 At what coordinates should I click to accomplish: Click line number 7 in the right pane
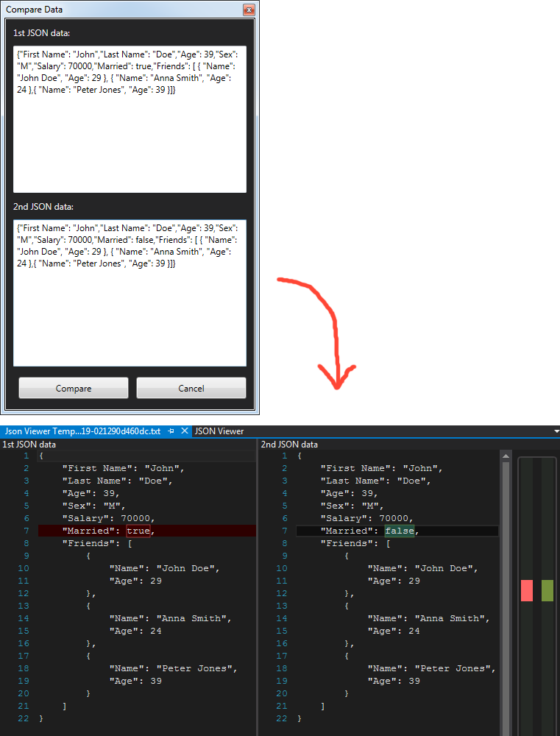click(285, 531)
